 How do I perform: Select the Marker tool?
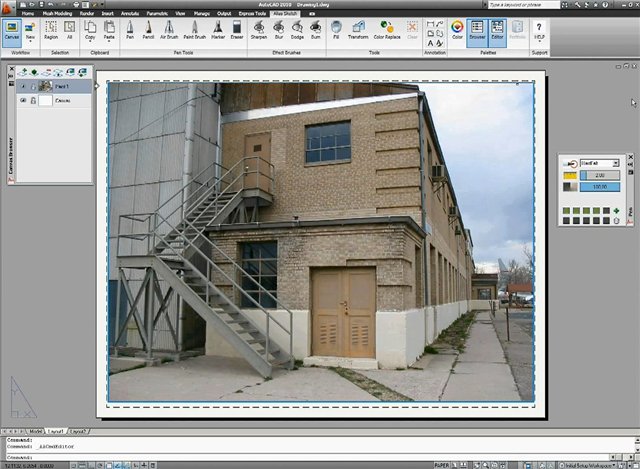coord(218,30)
